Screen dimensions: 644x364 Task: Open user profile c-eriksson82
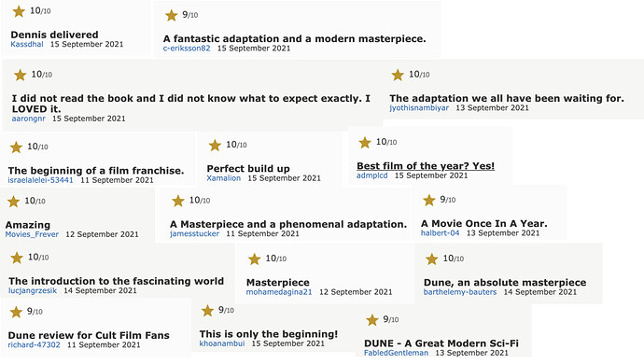tap(187, 49)
